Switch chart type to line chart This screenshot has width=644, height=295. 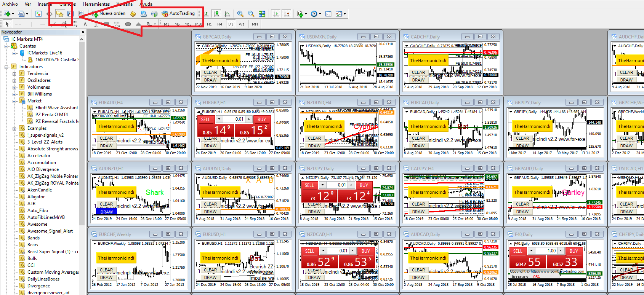(227, 14)
